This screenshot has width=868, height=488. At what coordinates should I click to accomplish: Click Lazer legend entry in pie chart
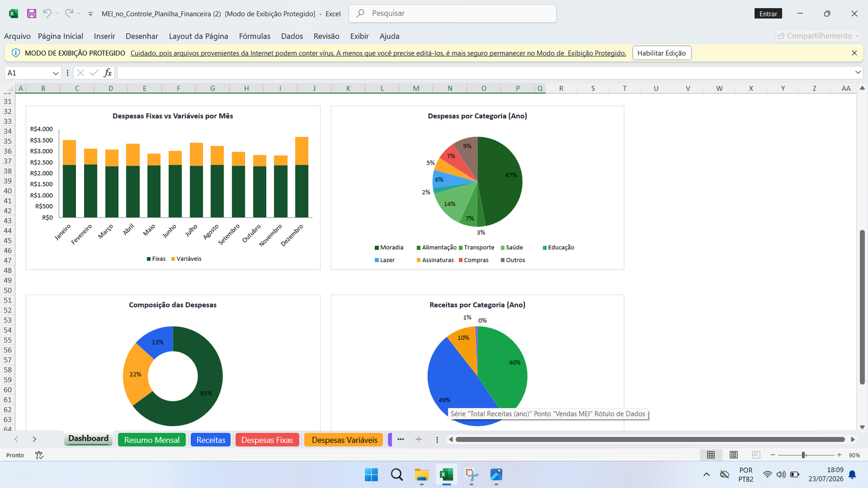coord(385,260)
